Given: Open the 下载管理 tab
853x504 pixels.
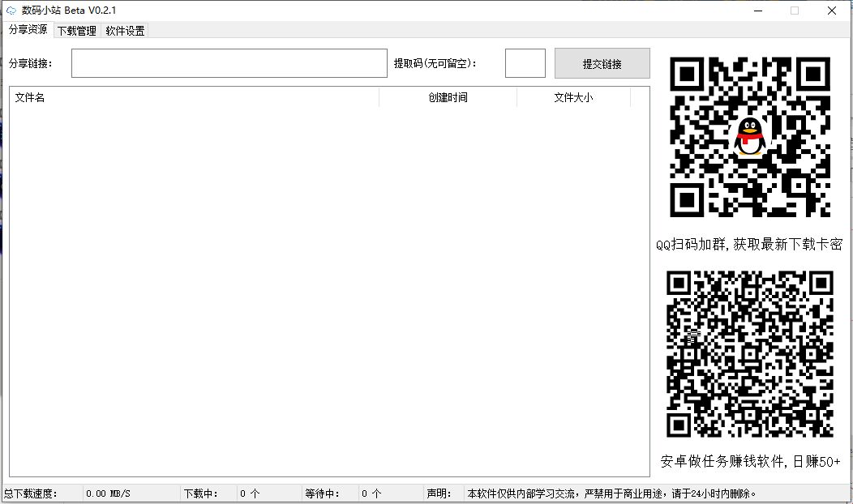Looking at the screenshot, I should click(x=77, y=31).
